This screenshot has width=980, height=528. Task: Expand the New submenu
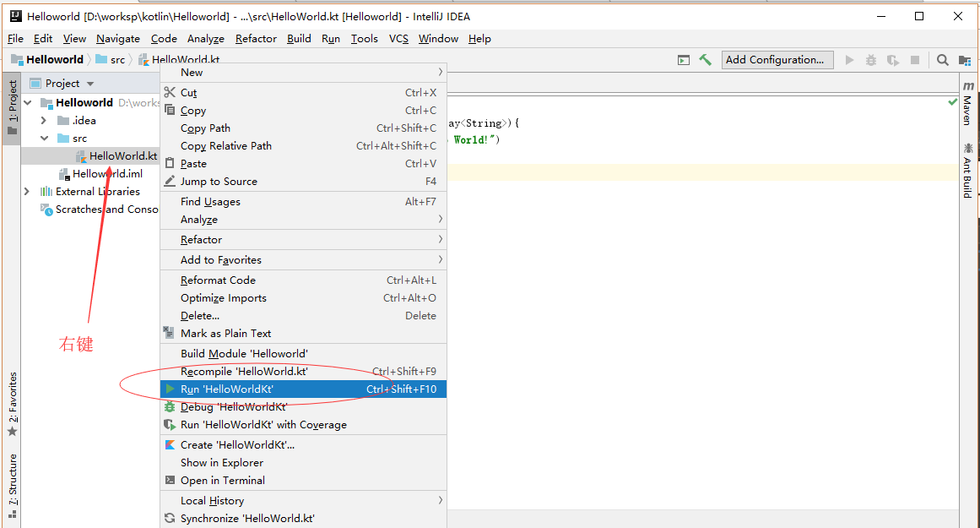(303, 73)
